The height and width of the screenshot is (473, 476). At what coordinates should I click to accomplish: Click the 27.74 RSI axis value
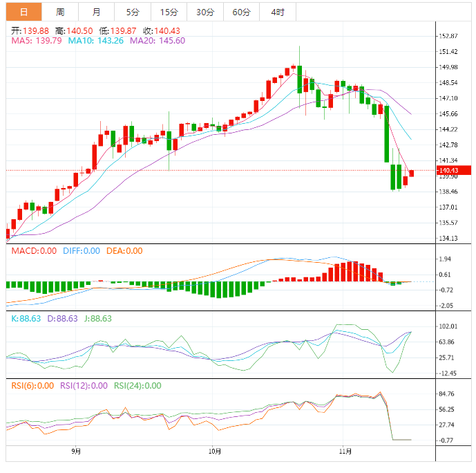[x=446, y=425]
